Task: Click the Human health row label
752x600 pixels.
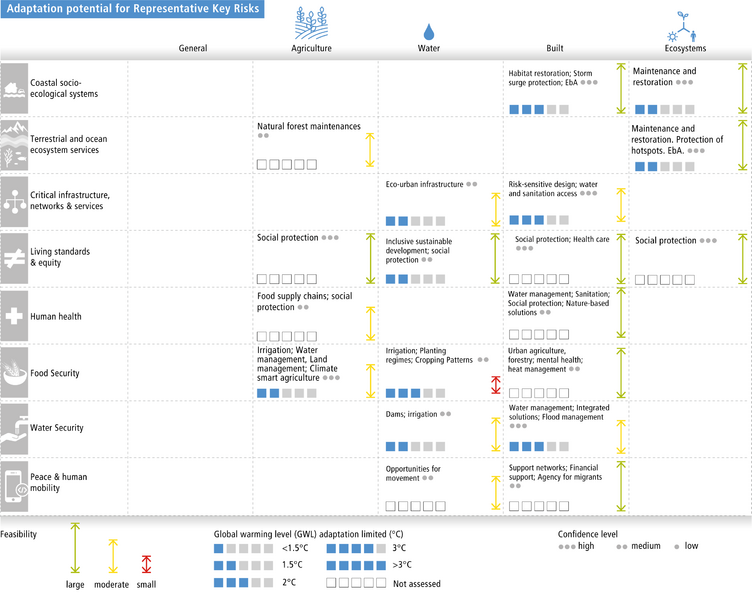Action: click(56, 317)
